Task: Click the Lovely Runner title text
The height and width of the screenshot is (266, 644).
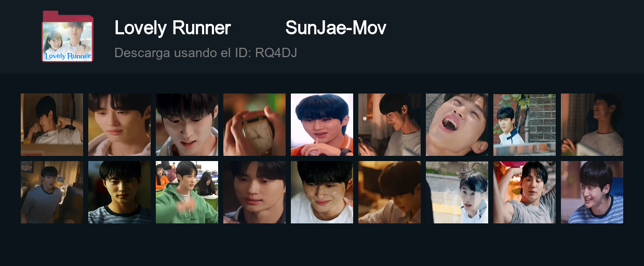Action: click(x=172, y=28)
